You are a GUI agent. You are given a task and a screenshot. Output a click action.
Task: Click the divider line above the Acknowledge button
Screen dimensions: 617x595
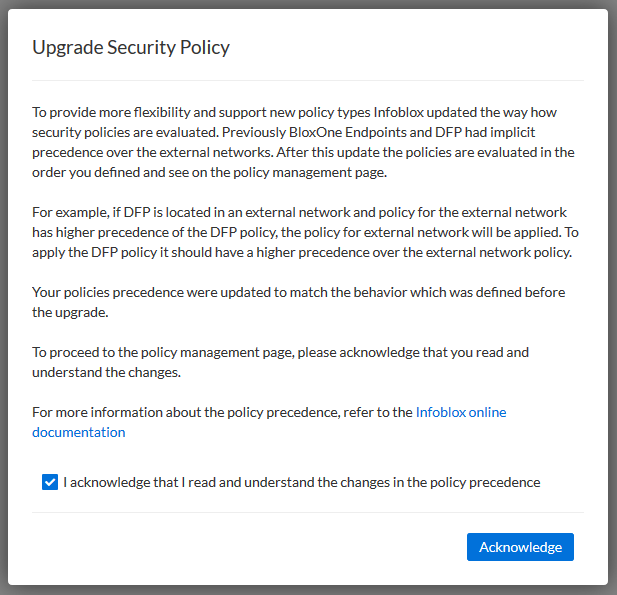point(308,513)
